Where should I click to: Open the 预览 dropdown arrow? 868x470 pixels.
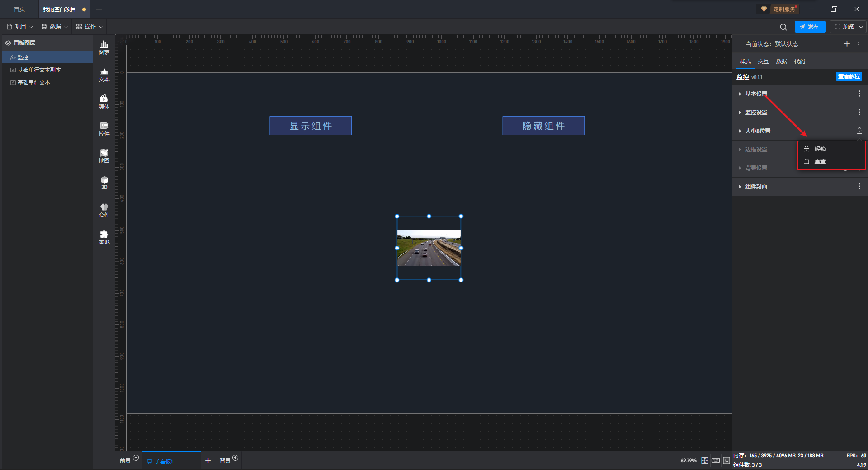[x=861, y=27]
